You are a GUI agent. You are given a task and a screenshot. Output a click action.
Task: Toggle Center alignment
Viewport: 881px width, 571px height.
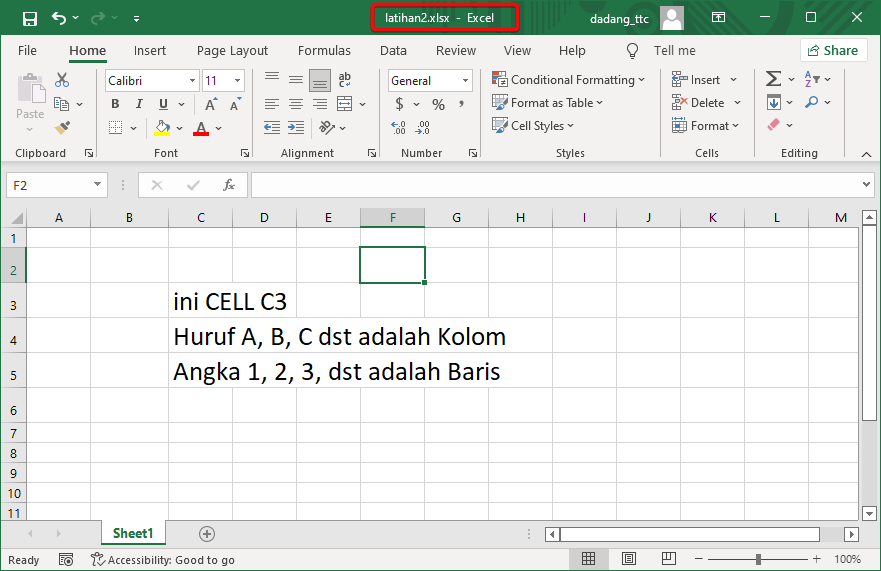pyautogui.click(x=296, y=104)
